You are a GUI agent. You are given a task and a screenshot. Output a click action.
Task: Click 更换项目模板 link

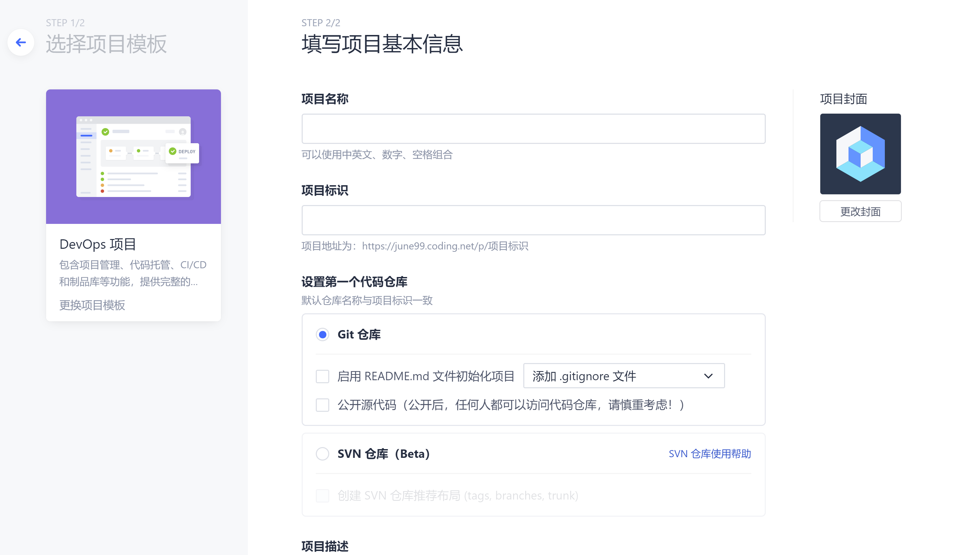point(92,305)
